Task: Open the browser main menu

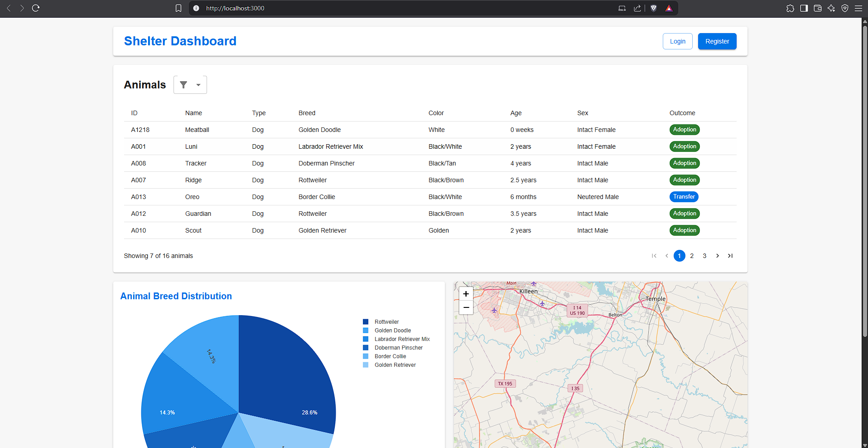Action: 858,8
